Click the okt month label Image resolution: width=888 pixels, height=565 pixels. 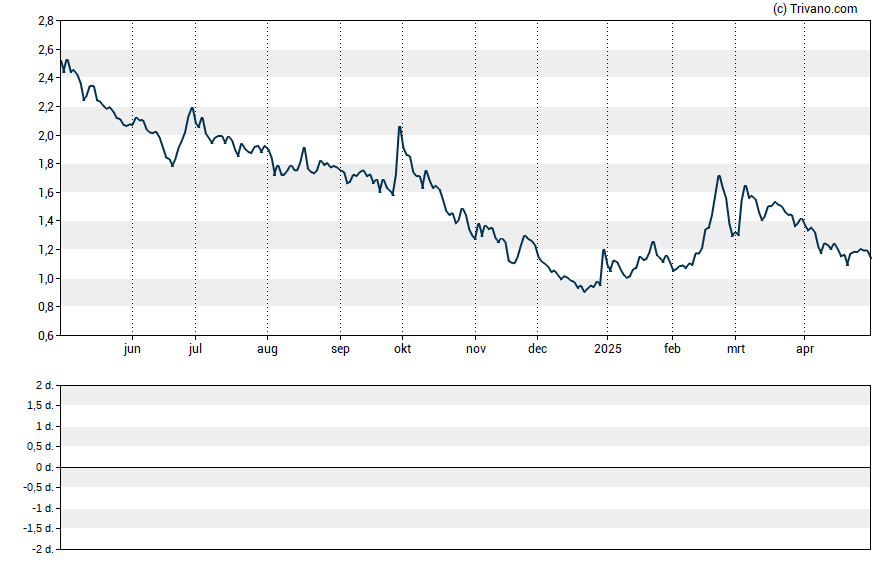coord(403,349)
